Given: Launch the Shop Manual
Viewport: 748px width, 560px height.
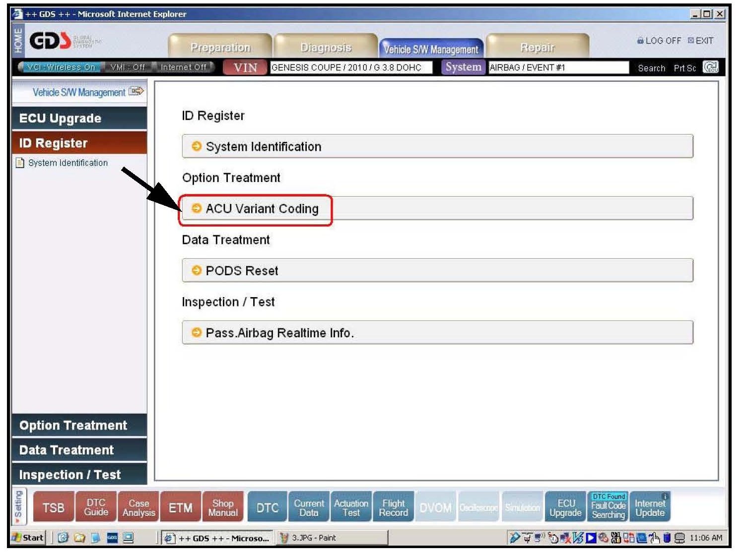Looking at the screenshot, I should pyautogui.click(x=223, y=507).
